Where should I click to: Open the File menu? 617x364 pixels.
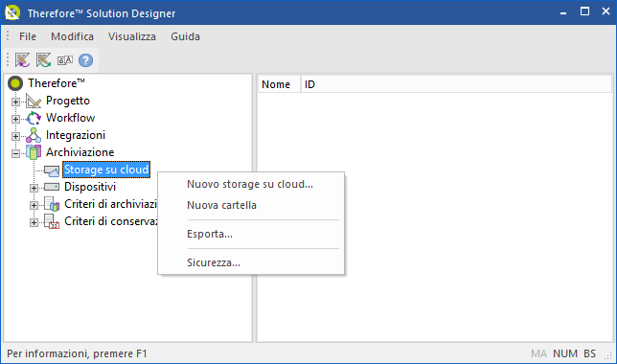pos(28,36)
